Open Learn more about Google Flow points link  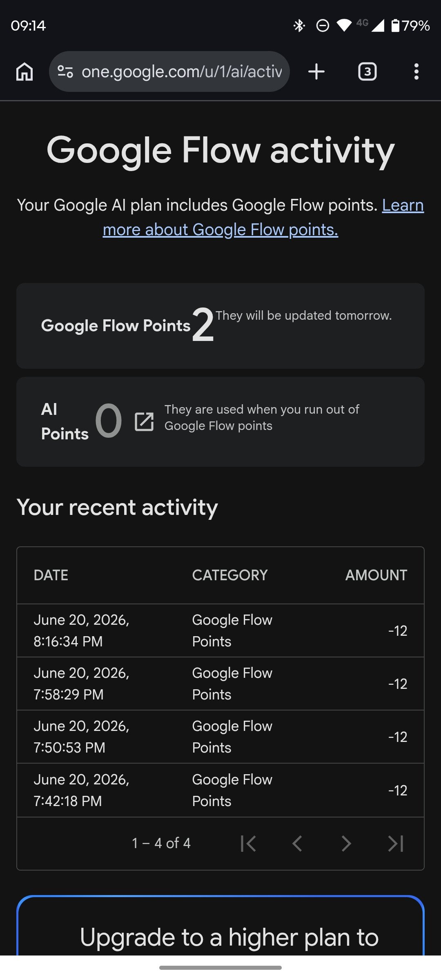click(x=263, y=217)
